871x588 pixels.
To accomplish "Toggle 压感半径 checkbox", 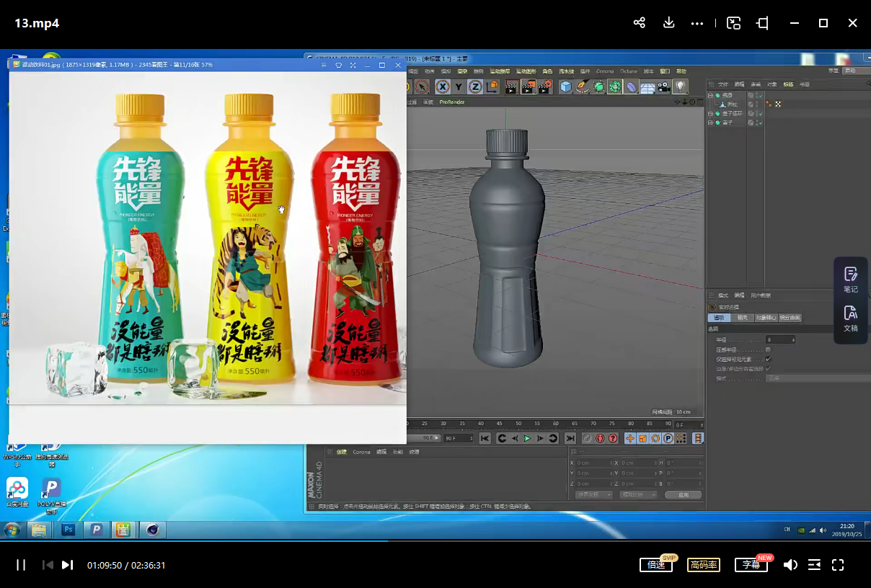I will 768,349.
